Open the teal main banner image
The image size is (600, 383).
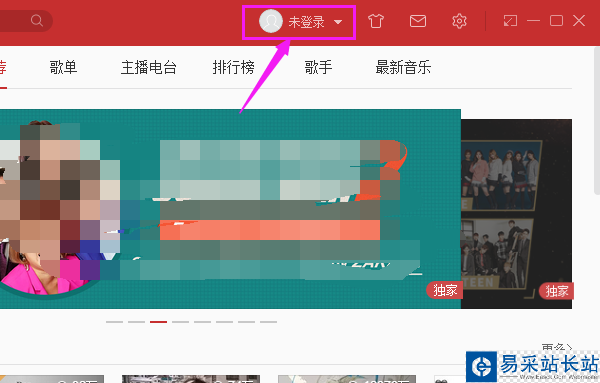click(230, 209)
